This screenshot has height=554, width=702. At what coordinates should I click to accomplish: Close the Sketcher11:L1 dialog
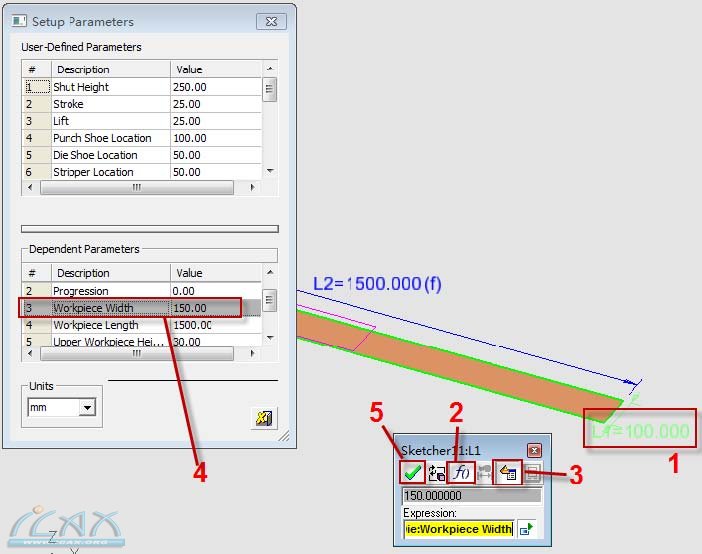[x=534, y=450]
